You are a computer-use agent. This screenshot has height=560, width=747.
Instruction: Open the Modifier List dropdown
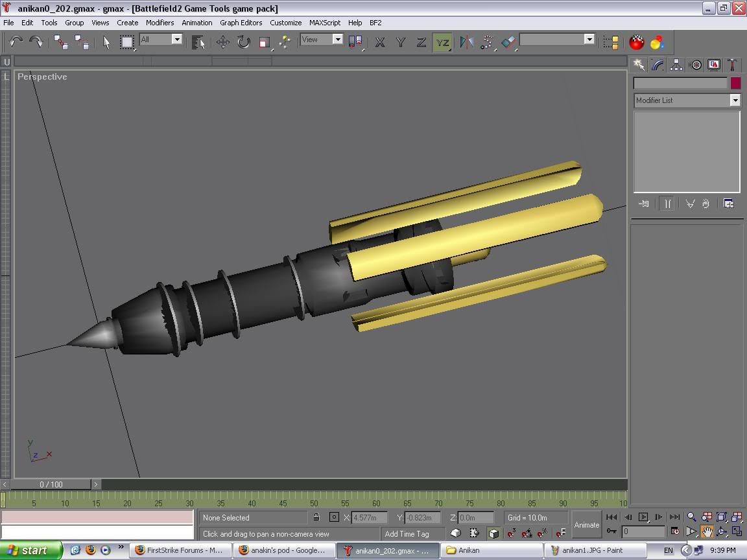pyautogui.click(x=687, y=100)
